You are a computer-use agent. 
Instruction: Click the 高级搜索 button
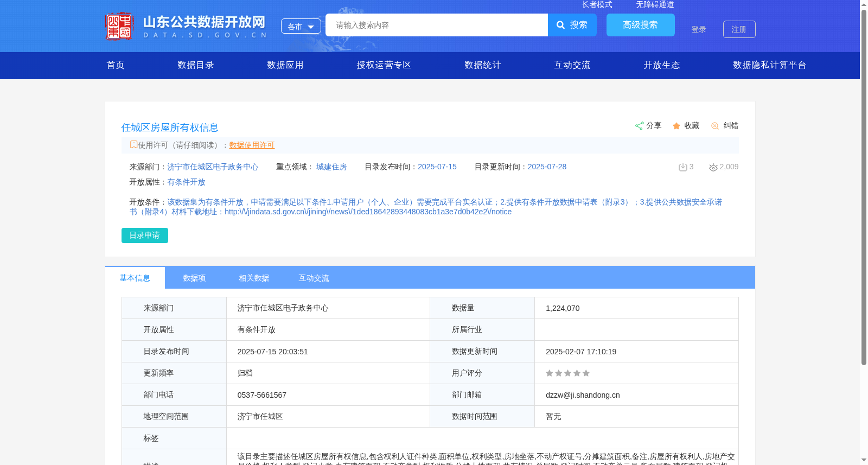click(641, 25)
